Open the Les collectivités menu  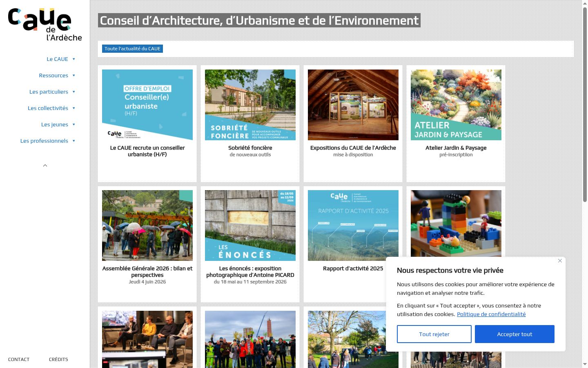coord(48,108)
